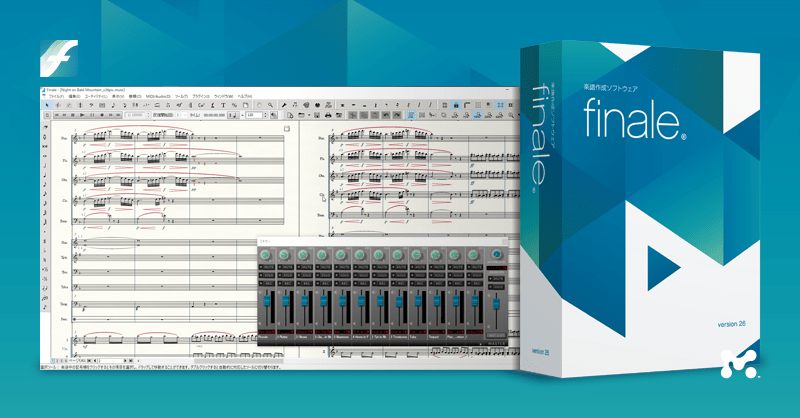800x418 pixels.
Task: Click the Master volume fader in Mixer
Action: [496, 304]
